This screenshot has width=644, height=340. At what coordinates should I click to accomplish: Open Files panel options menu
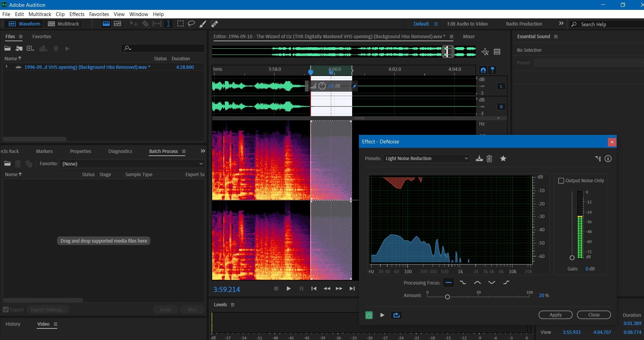pos(21,36)
